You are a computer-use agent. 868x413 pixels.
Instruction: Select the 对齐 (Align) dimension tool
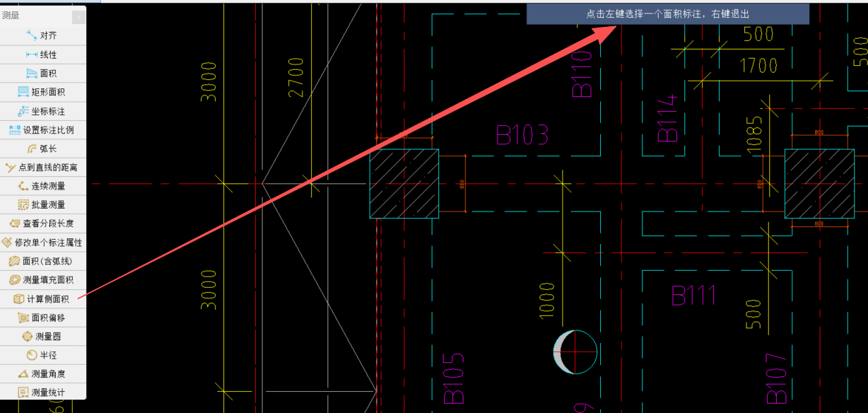(x=42, y=35)
